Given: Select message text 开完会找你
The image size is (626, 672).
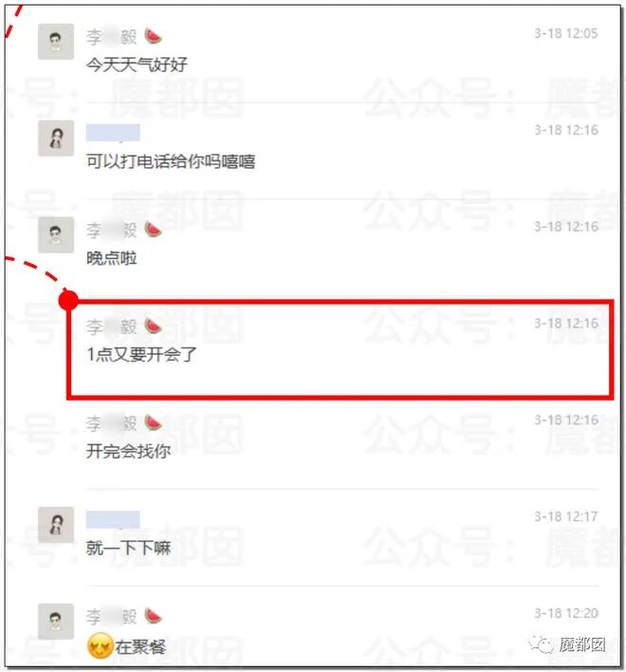Looking at the screenshot, I should [x=128, y=451].
